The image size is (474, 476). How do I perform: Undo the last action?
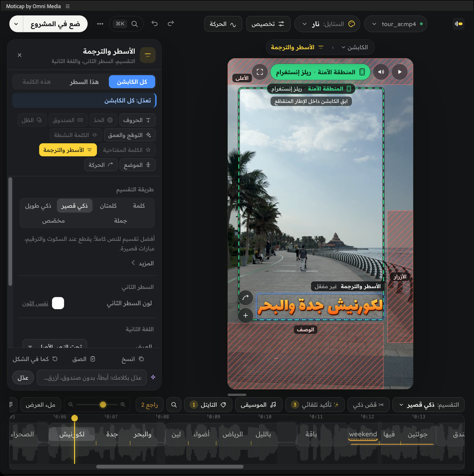coord(154,24)
